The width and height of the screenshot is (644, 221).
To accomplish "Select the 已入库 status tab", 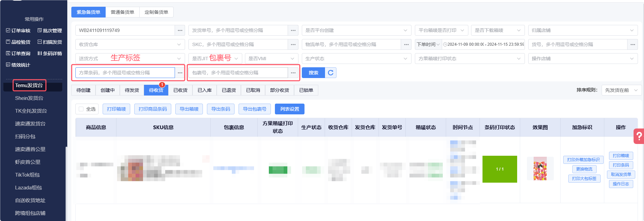I will [x=205, y=90].
